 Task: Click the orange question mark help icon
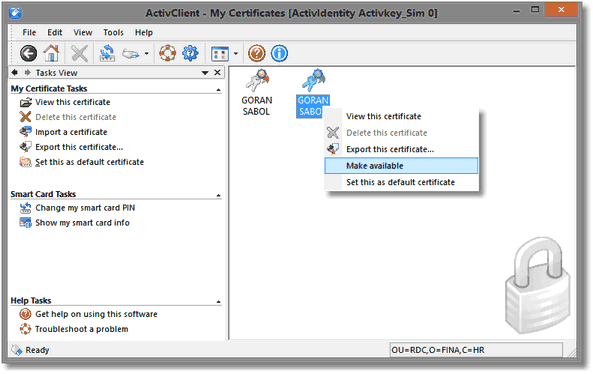click(256, 53)
